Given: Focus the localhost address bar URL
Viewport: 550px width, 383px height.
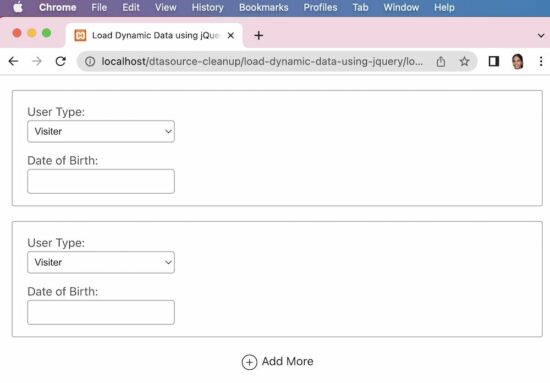Looking at the screenshot, I should [262, 62].
